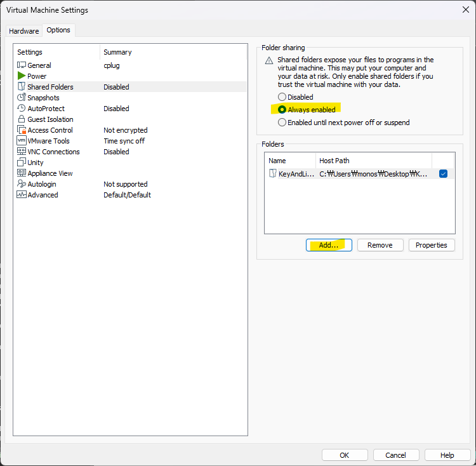The width and height of the screenshot is (476, 466).
Task: Confirm settings with OK button
Action: click(x=345, y=455)
